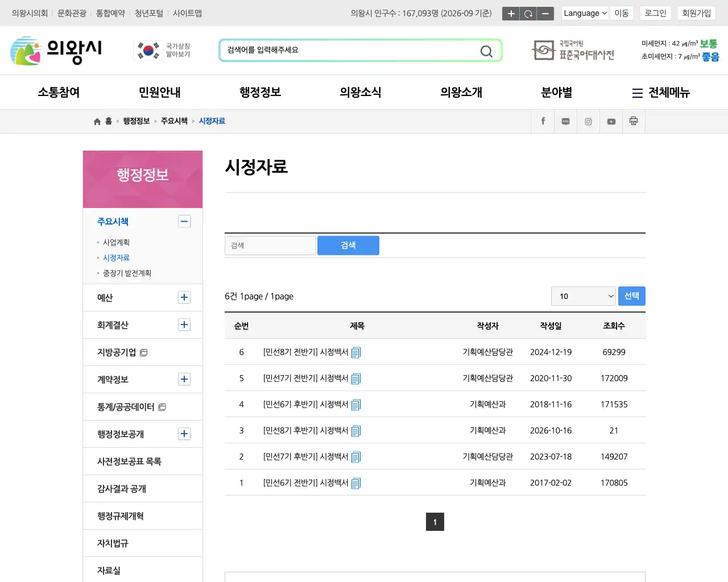Go to pagination page 1
The width and height of the screenshot is (728, 582).
point(435,522)
